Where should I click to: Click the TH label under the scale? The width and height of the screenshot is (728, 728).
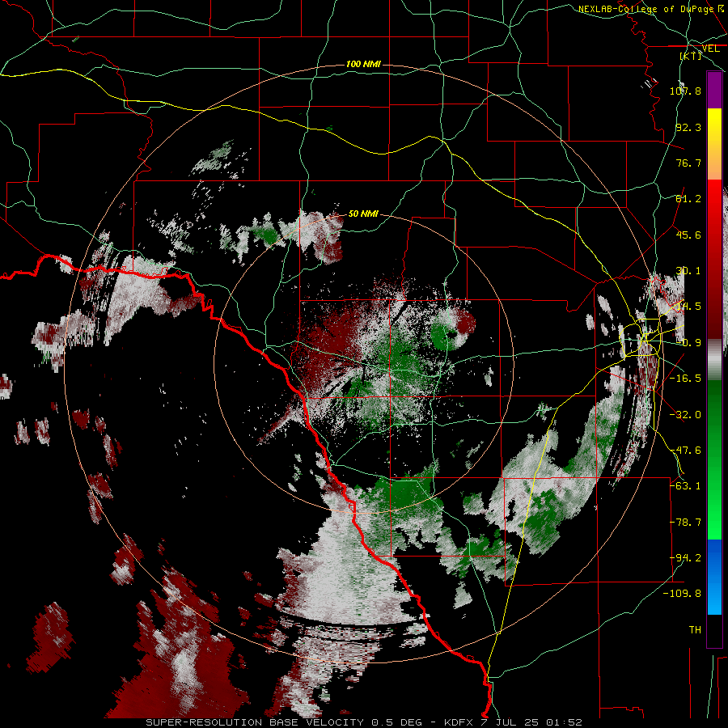tap(695, 629)
